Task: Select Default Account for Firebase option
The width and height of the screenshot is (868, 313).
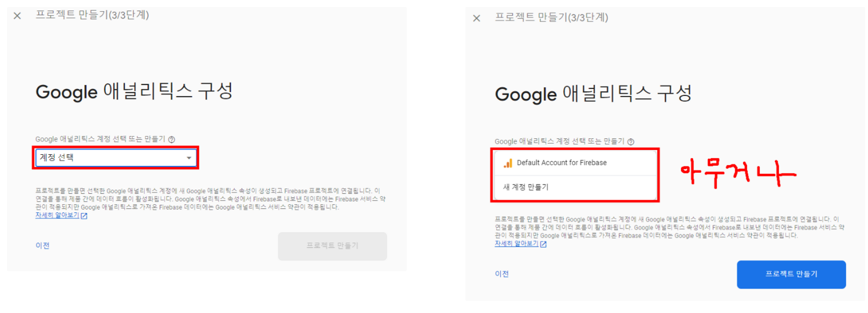Action: tap(575, 163)
